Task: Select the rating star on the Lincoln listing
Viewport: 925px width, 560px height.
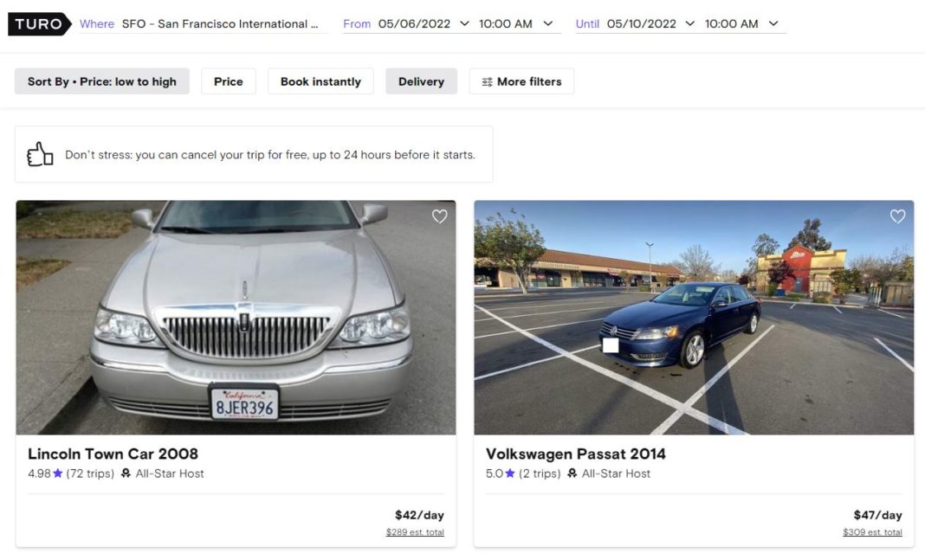Action: click(x=55, y=473)
